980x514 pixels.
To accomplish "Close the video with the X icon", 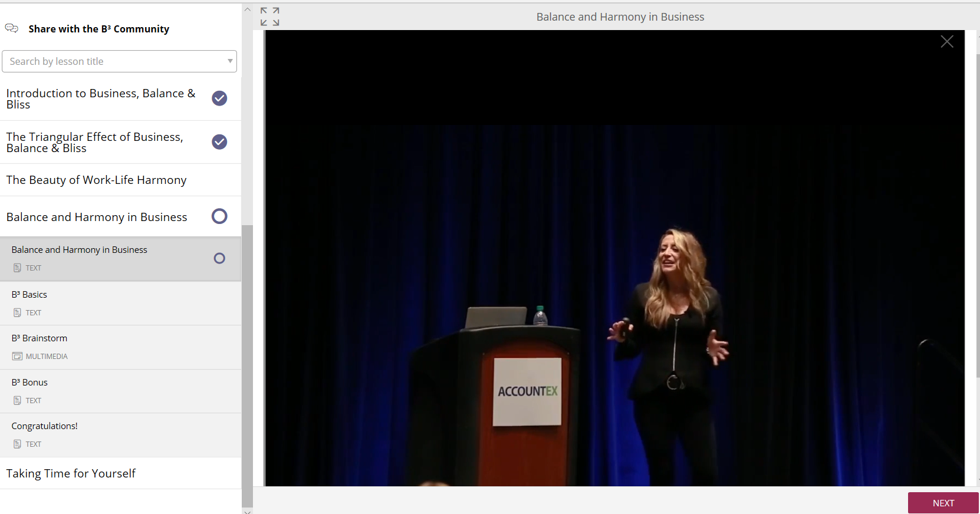I will [947, 41].
